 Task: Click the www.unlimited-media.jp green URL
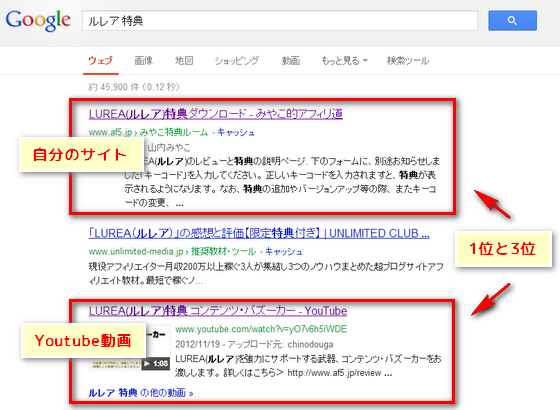tap(136, 252)
